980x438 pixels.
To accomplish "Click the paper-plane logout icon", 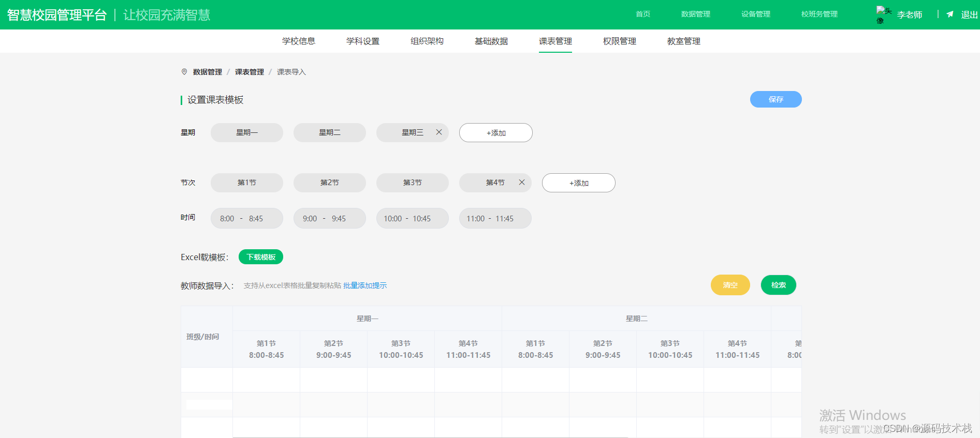I will pos(950,14).
